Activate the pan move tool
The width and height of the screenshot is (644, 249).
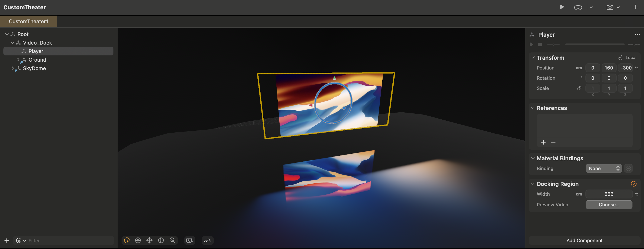(x=149, y=240)
